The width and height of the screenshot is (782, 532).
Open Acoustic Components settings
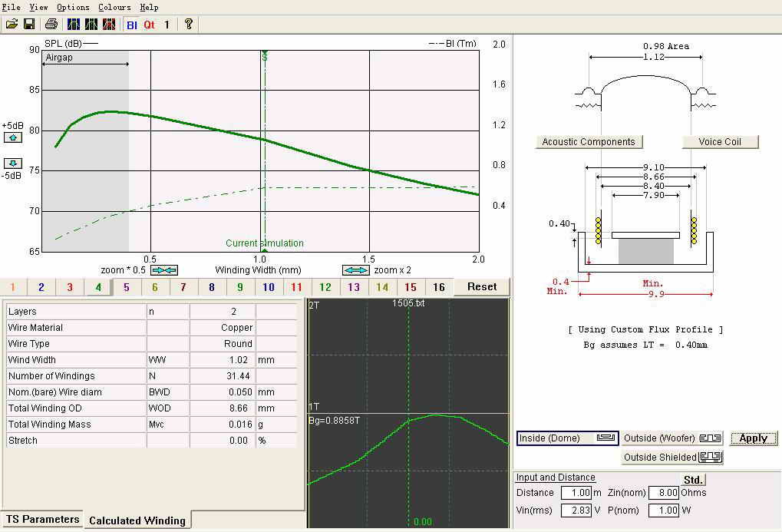(589, 142)
